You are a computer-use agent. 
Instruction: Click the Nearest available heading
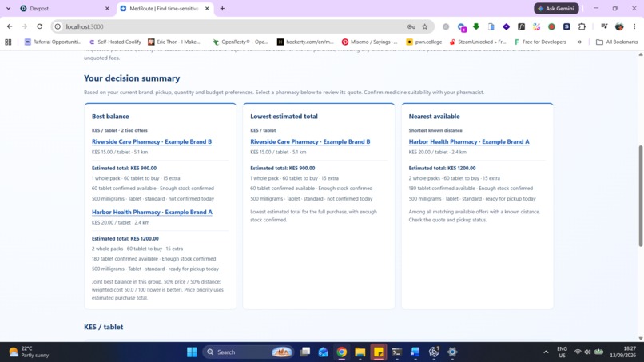point(434,117)
